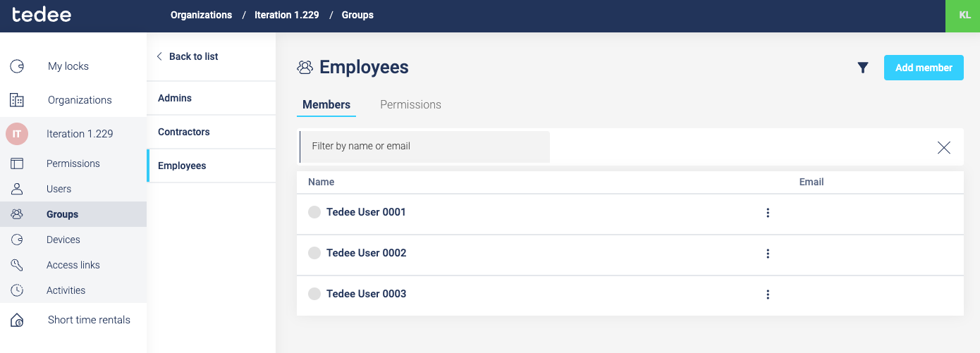The width and height of the screenshot is (980, 353).
Task: Switch to the Permissions tab
Action: (410, 104)
